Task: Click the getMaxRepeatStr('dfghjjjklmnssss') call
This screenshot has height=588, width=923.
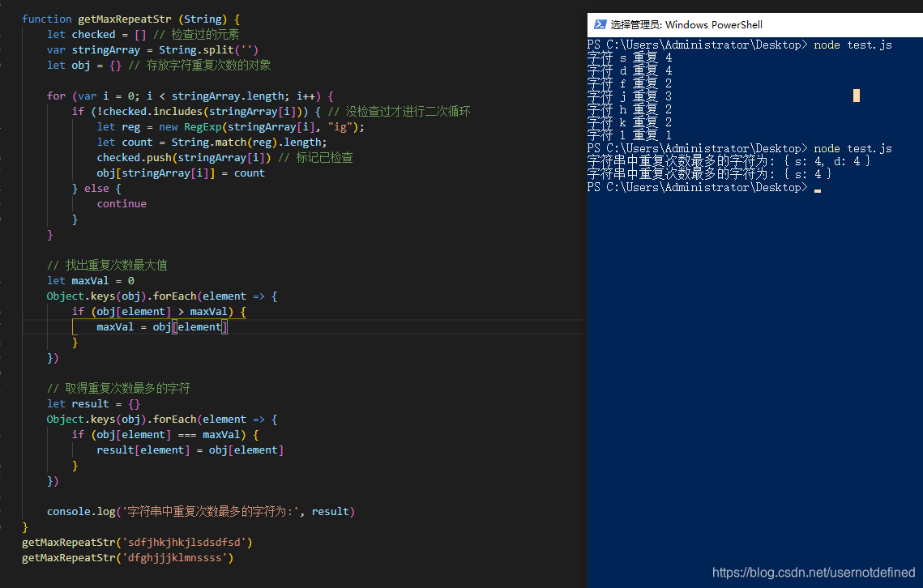Action: tap(128, 557)
